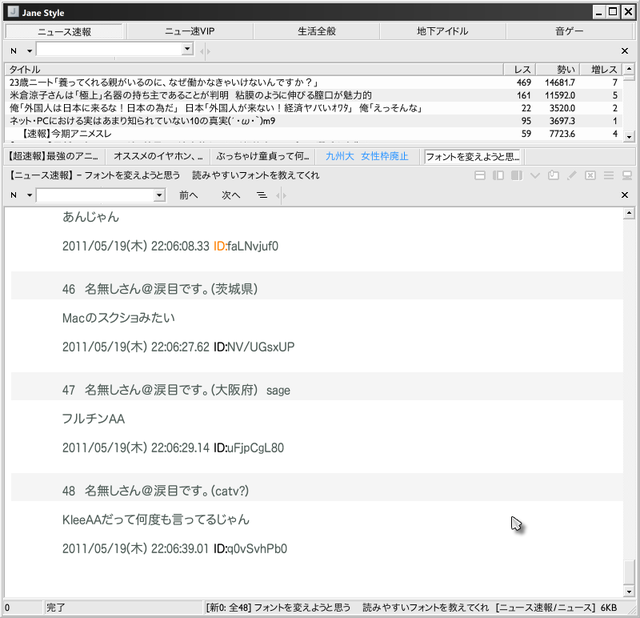The height and width of the screenshot is (618, 640).
Task: Click the N icon in the thread search bar
Action: (14, 195)
